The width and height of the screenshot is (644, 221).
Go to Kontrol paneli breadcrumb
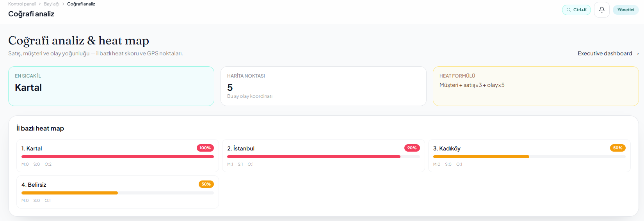click(x=22, y=4)
